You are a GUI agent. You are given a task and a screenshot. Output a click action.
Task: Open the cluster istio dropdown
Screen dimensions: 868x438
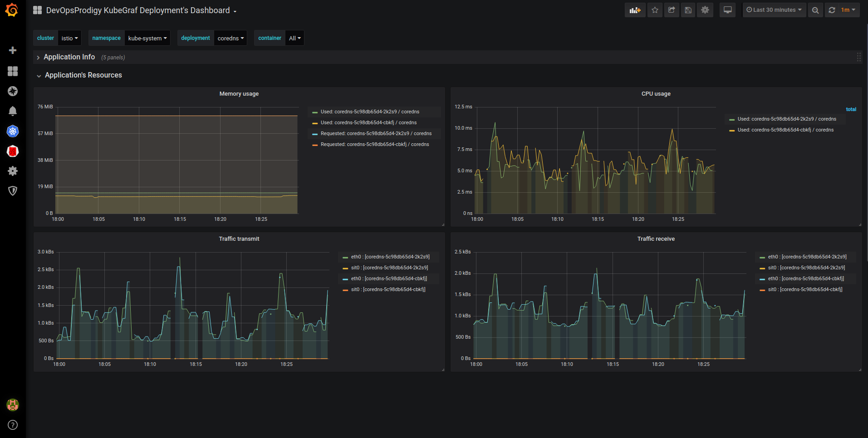pos(70,38)
